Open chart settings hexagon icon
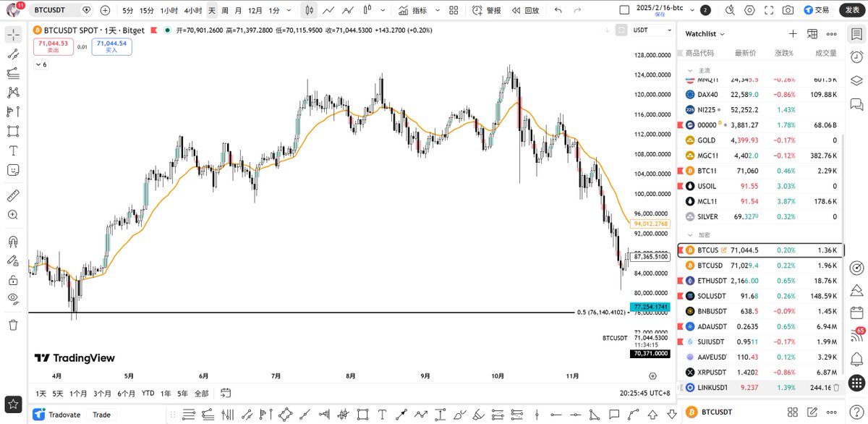 point(749,10)
